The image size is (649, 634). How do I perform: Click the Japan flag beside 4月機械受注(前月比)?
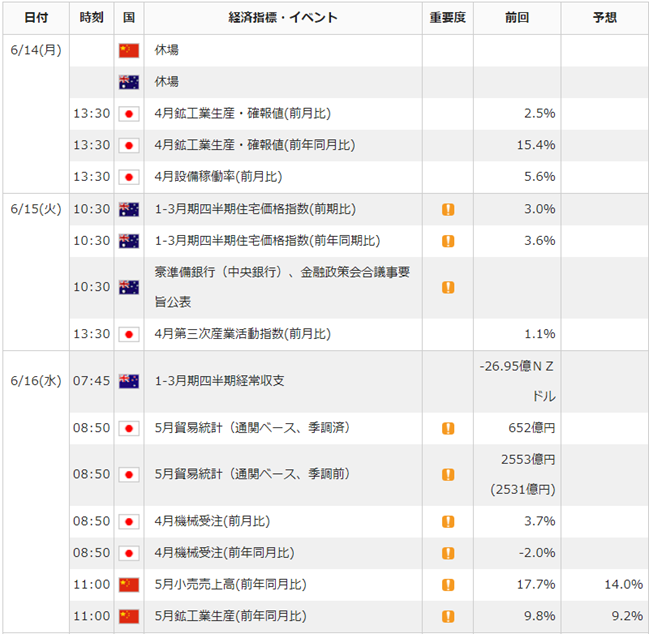(x=129, y=521)
